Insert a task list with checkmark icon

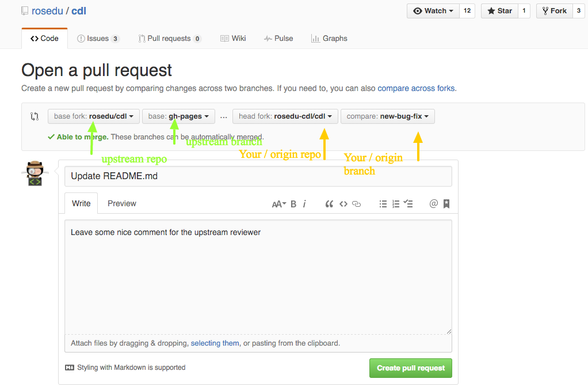[x=408, y=203]
